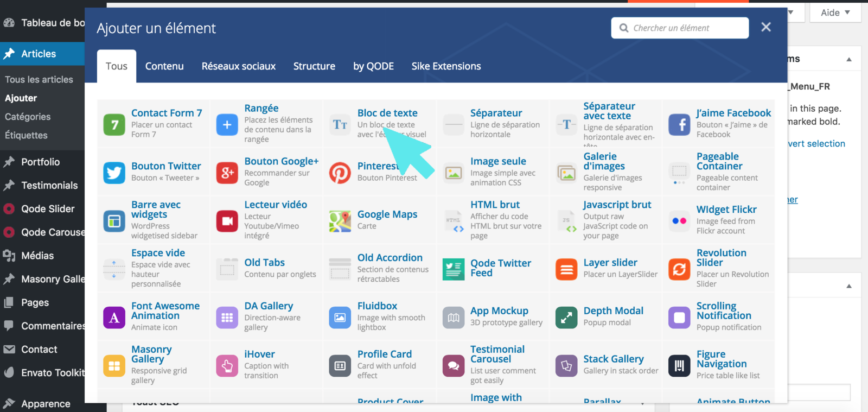Screen dimensions: 868x412
Task: Choose the Pageable Container element title
Action: [719, 161]
